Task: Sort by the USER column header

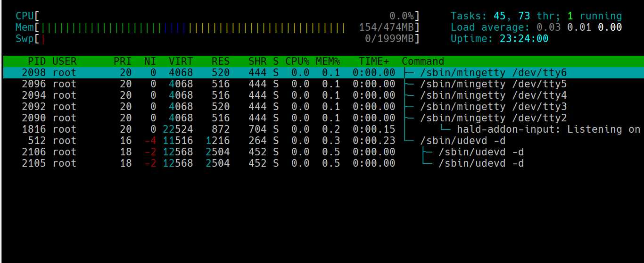Action: [x=65, y=61]
